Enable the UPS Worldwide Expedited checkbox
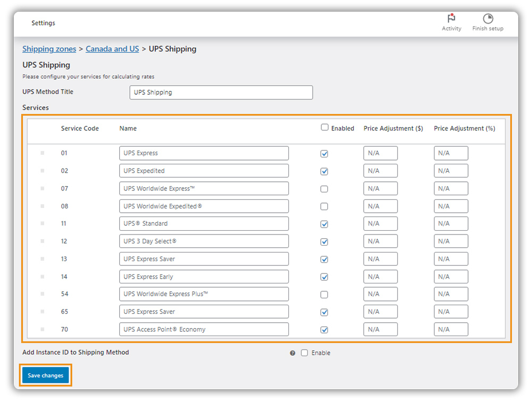The width and height of the screenshot is (532, 402). 324,206
